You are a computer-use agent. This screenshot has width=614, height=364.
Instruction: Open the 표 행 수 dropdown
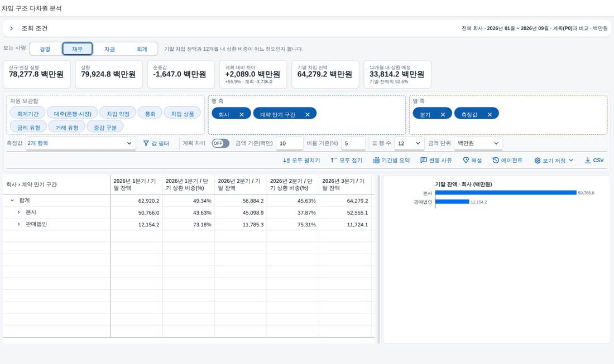coord(409,143)
